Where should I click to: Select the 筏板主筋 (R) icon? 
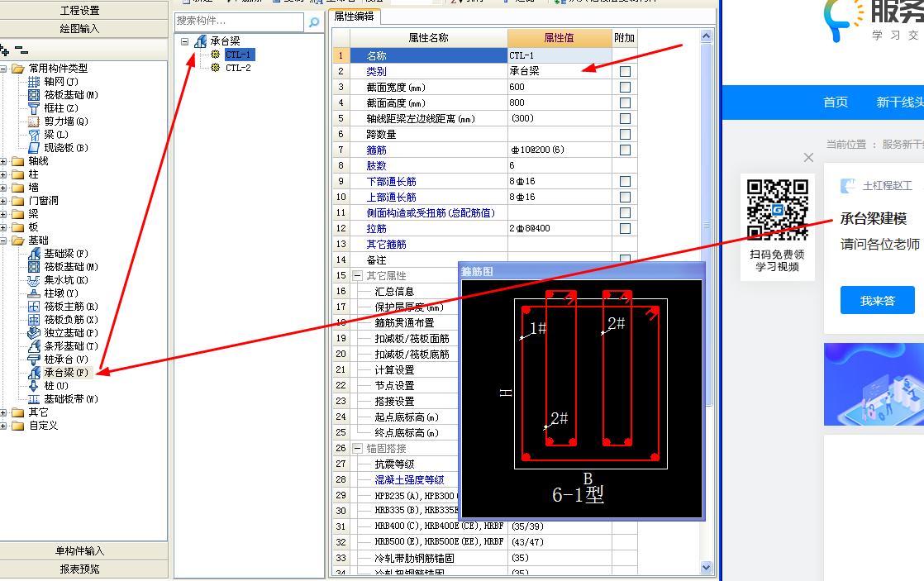click(x=34, y=307)
